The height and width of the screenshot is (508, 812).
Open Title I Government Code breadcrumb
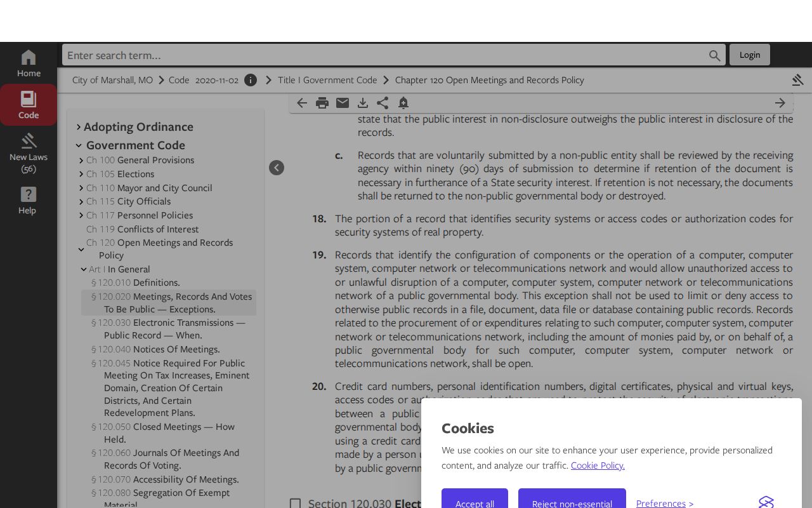pos(327,80)
